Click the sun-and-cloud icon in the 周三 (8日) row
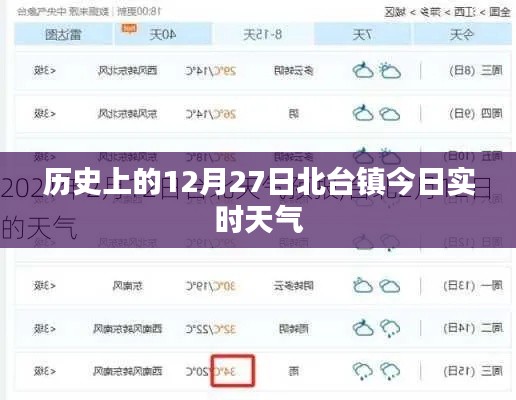The image size is (516, 400). [x=389, y=70]
